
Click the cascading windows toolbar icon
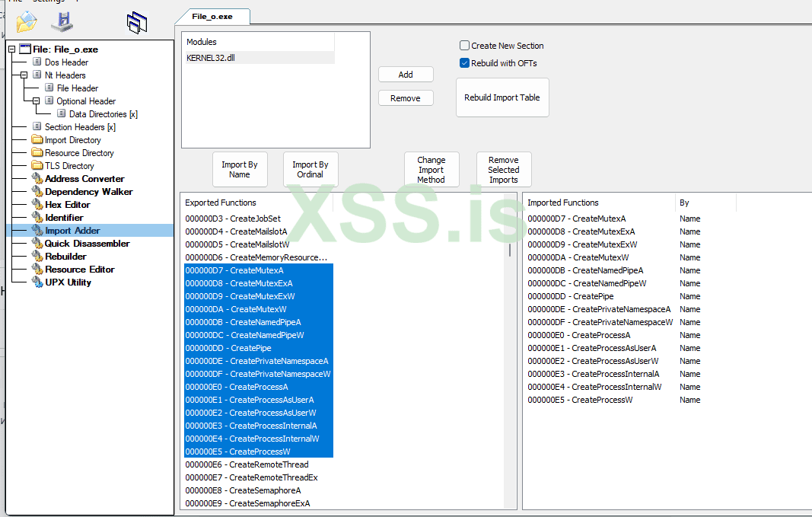(137, 23)
